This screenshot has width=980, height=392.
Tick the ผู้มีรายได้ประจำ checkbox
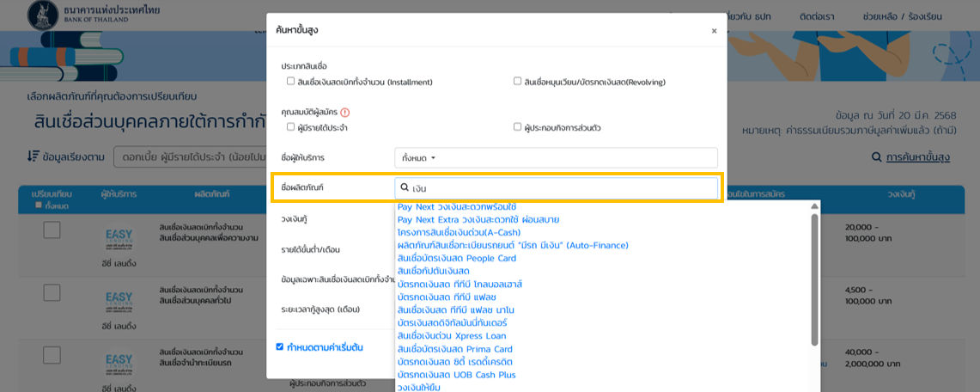[x=290, y=127]
